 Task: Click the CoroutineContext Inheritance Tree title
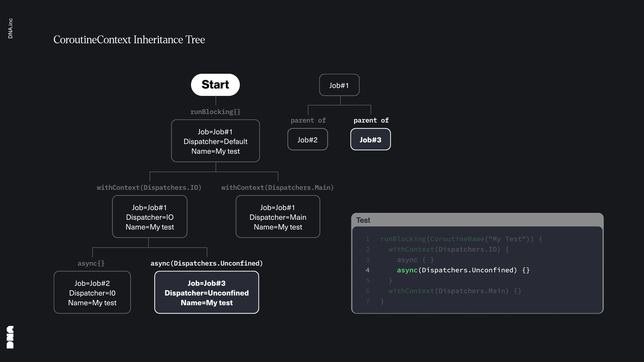pyautogui.click(x=129, y=40)
